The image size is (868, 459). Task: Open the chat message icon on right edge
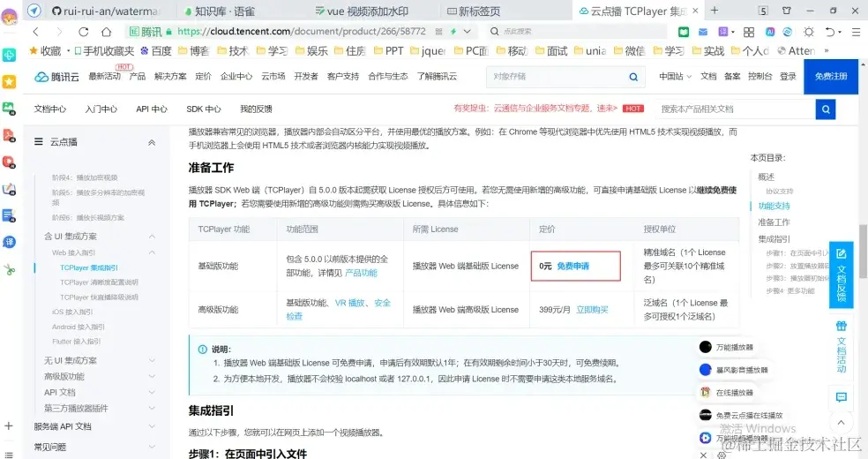pos(841,397)
